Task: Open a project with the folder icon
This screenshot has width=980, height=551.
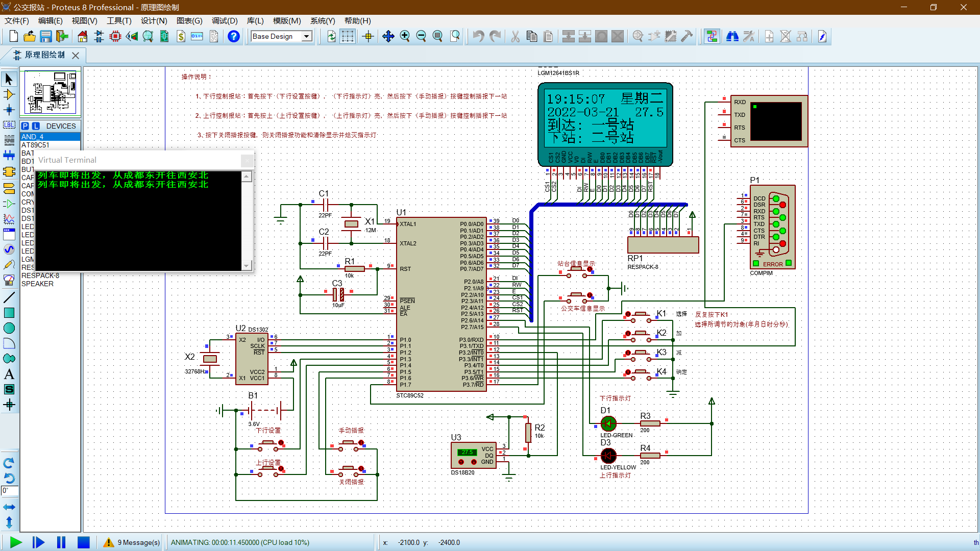Action: coord(30,36)
